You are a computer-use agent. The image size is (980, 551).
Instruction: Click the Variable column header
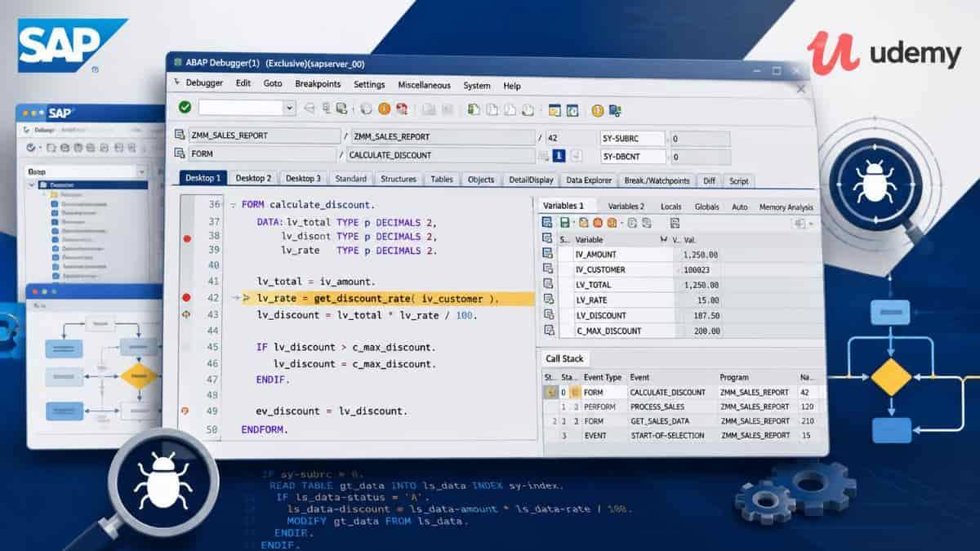pos(590,240)
